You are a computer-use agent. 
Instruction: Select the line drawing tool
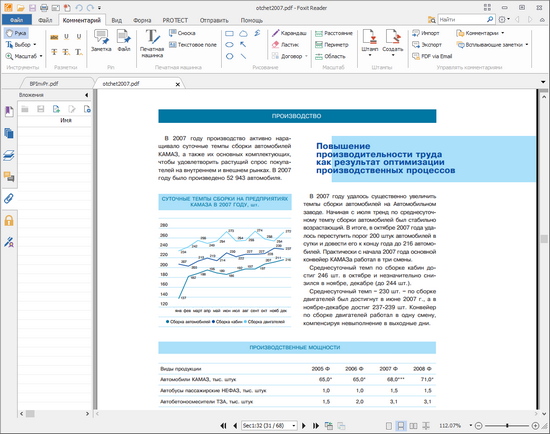pyautogui.click(x=243, y=56)
